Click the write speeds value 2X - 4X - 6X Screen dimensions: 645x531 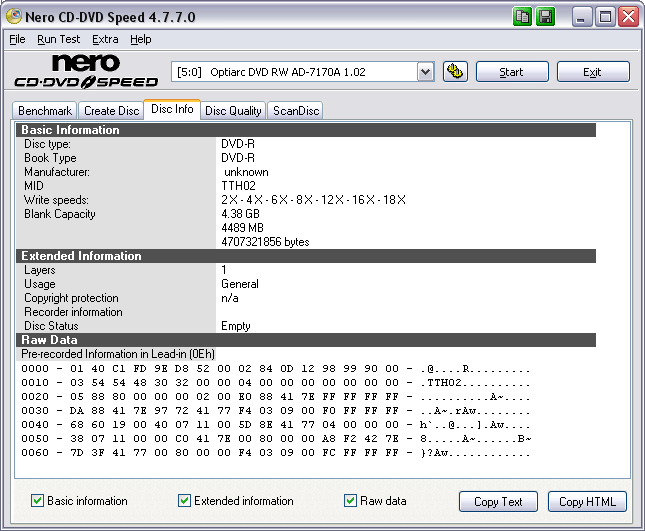[313, 200]
